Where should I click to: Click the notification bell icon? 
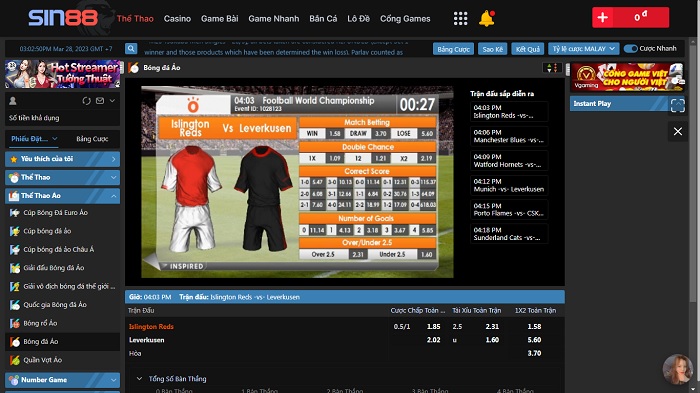(x=487, y=18)
